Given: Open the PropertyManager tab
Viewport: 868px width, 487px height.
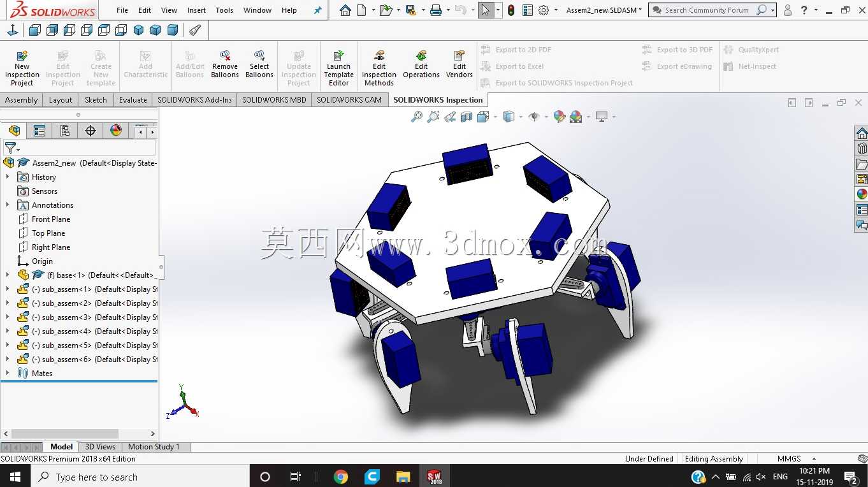Looking at the screenshot, I should 40,131.
